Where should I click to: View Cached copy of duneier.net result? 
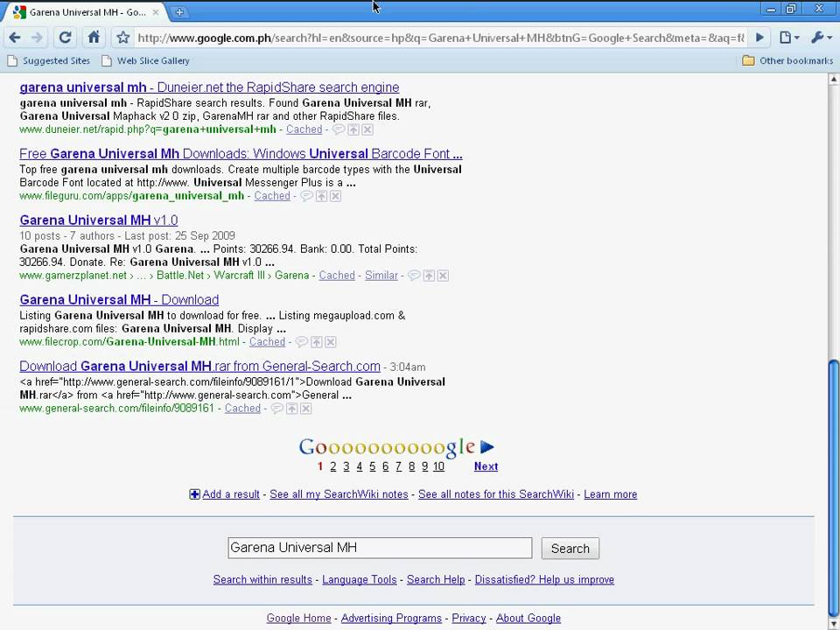pos(304,129)
